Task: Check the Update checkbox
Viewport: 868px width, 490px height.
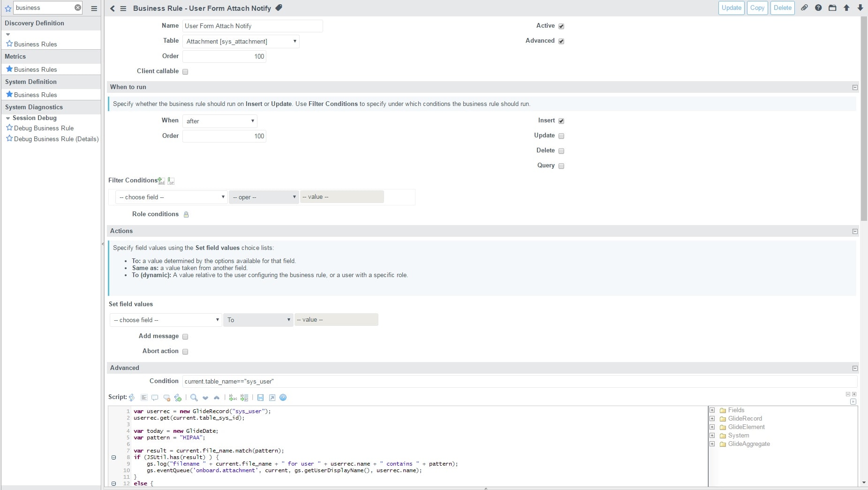Action: click(561, 136)
